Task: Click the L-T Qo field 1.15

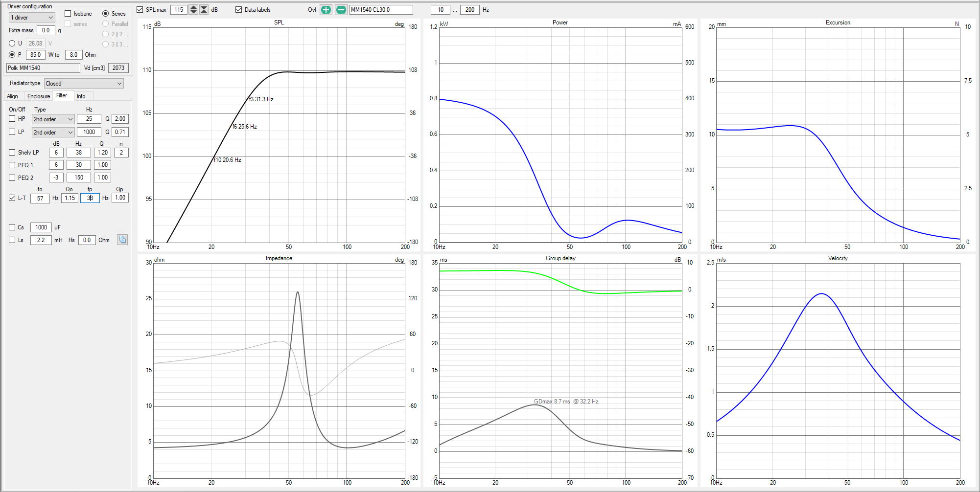Action: click(x=70, y=198)
